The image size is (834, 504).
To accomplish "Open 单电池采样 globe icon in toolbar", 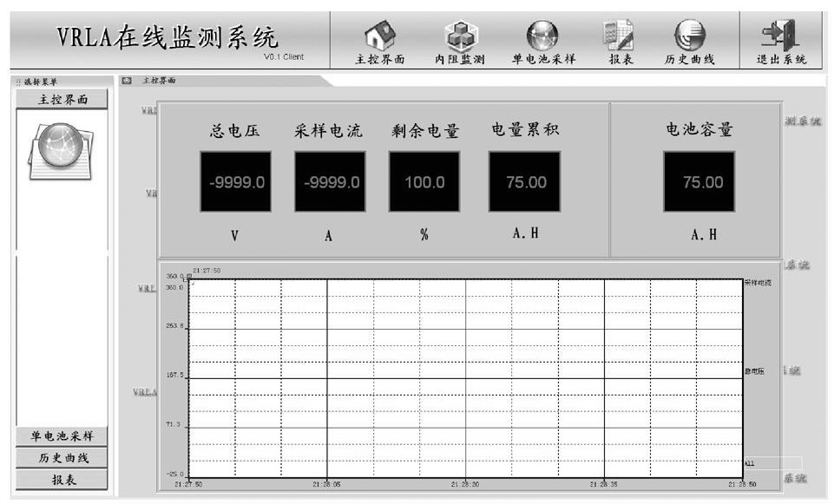I will coord(543,36).
